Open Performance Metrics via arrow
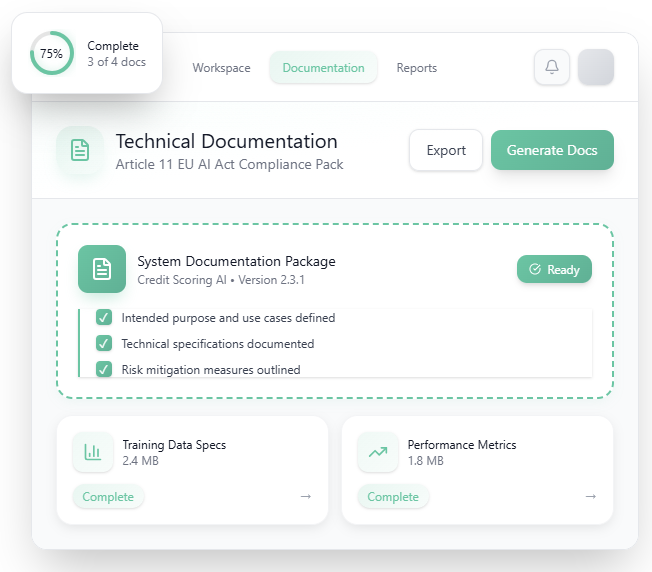This screenshot has height=572, width=652. pyautogui.click(x=591, y=497)
